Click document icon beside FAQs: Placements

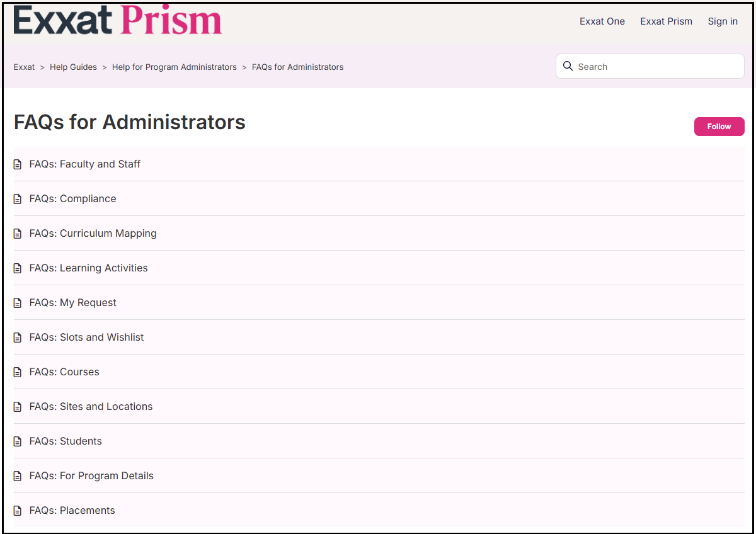click(18, 511)
